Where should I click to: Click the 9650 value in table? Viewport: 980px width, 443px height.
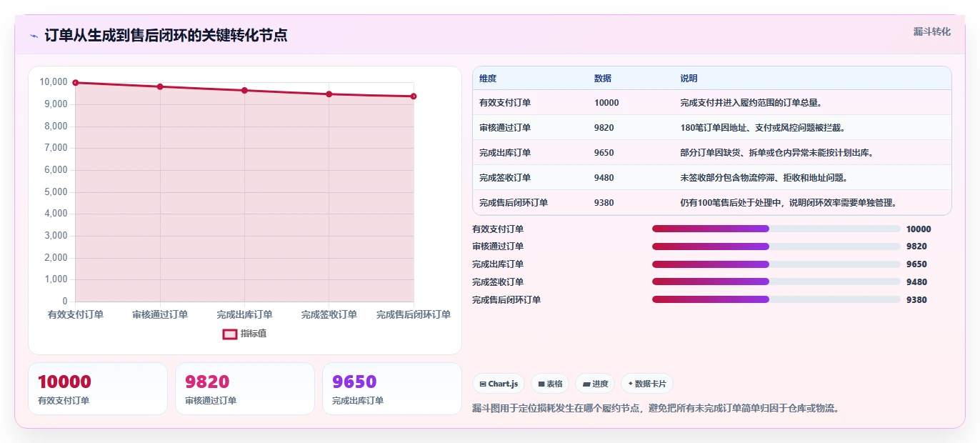[x=604, y=153]
